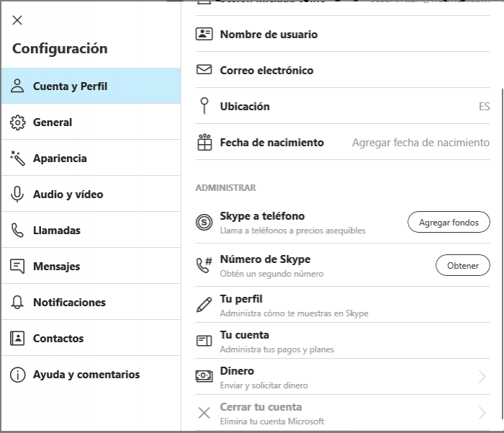Expand the Cerrar tu cuenta chevron
Viewport: 504px width, 433px height.
pyautogui.click(x=482, y=413)
